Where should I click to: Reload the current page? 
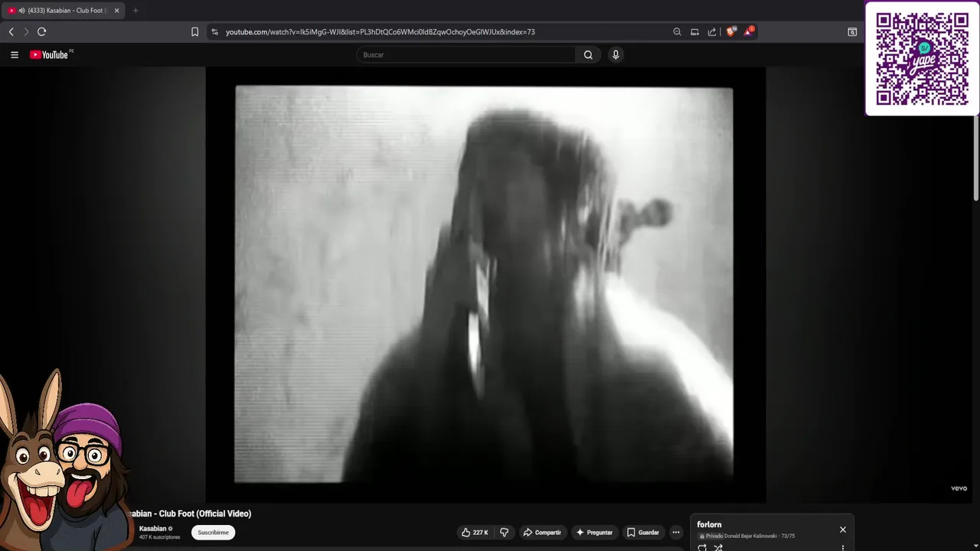41,31
